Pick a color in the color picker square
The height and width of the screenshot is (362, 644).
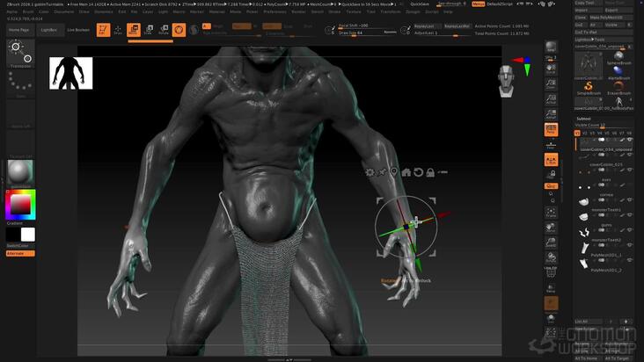coord(20,204)
